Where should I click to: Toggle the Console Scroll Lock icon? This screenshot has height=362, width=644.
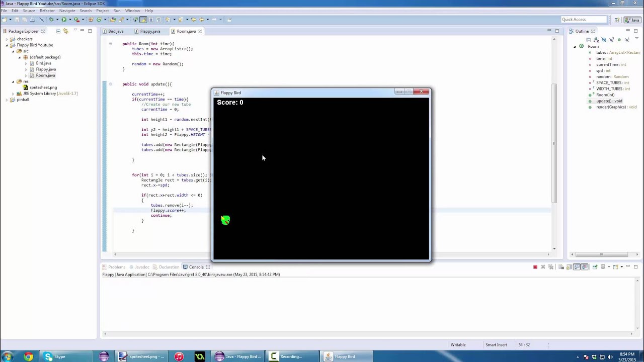pyautogui.click(x=569, y=267)
